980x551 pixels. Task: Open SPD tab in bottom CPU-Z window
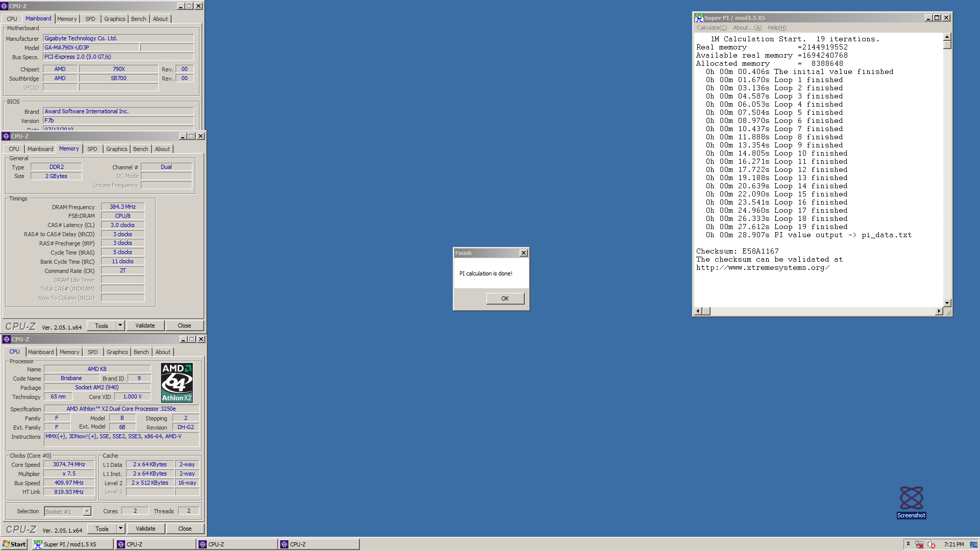(x=93, y=352)
